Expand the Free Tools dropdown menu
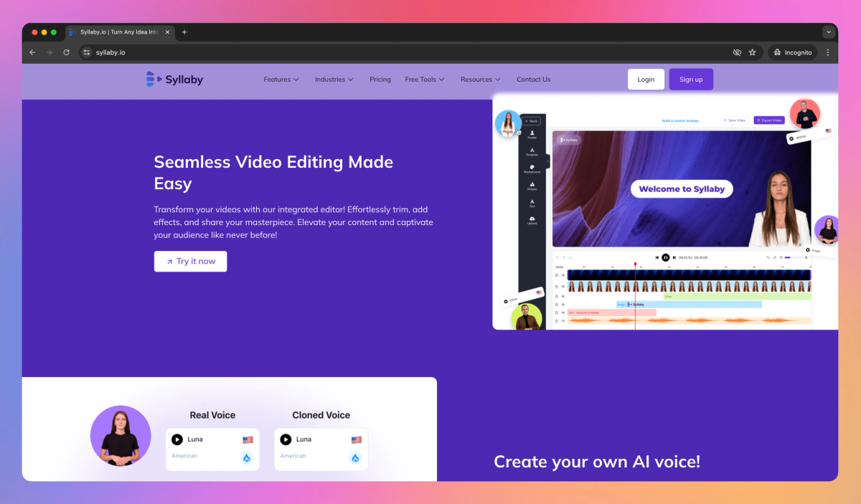861x504 pixels. pos(425,80)
